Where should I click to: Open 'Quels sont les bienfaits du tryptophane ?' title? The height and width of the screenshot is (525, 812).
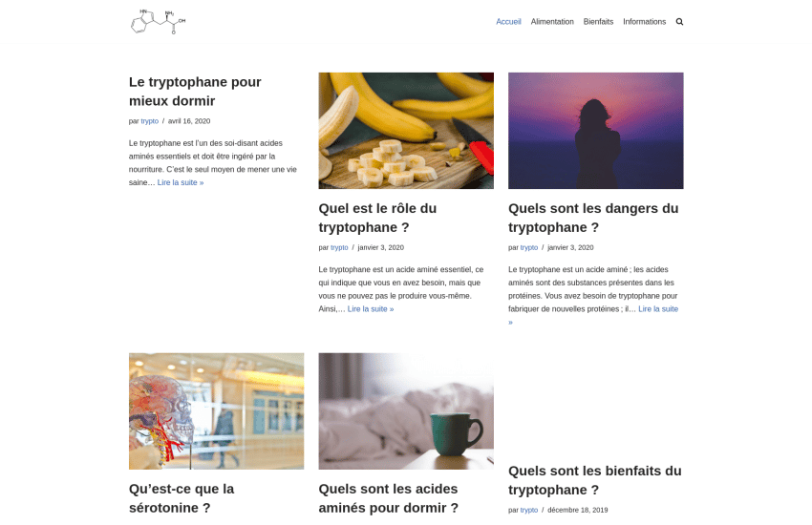(x=594, y=480)
